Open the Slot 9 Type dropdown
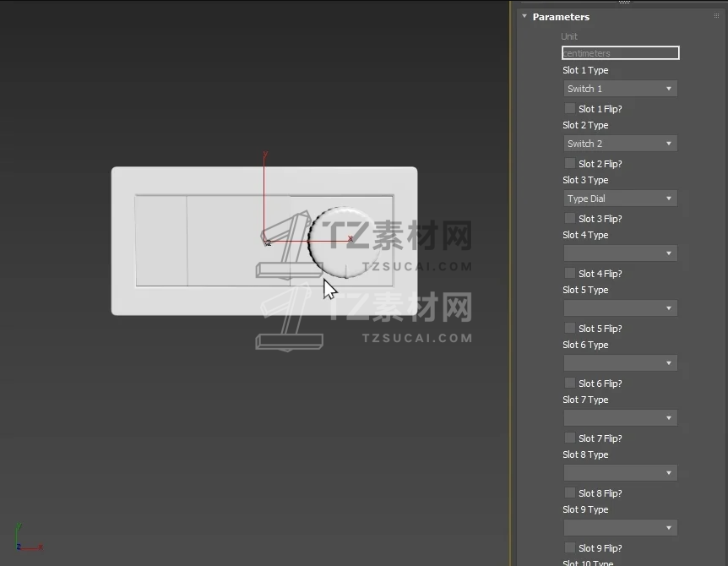Screen dimensions: 728x566 (620, 528)
